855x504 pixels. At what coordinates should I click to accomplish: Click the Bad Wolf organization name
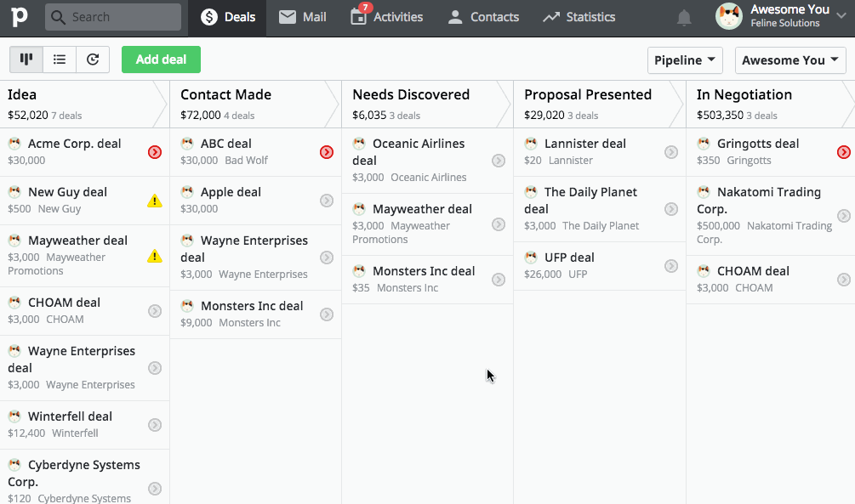[x=247, y=160]
